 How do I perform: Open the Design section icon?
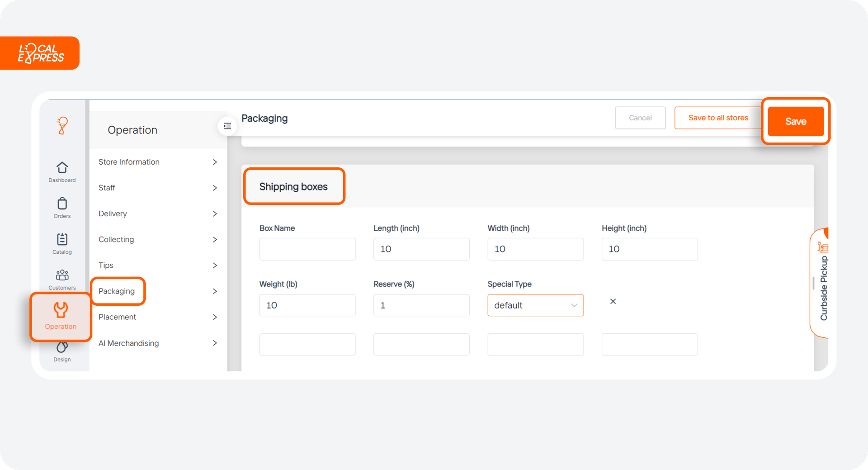pos(62,347)
